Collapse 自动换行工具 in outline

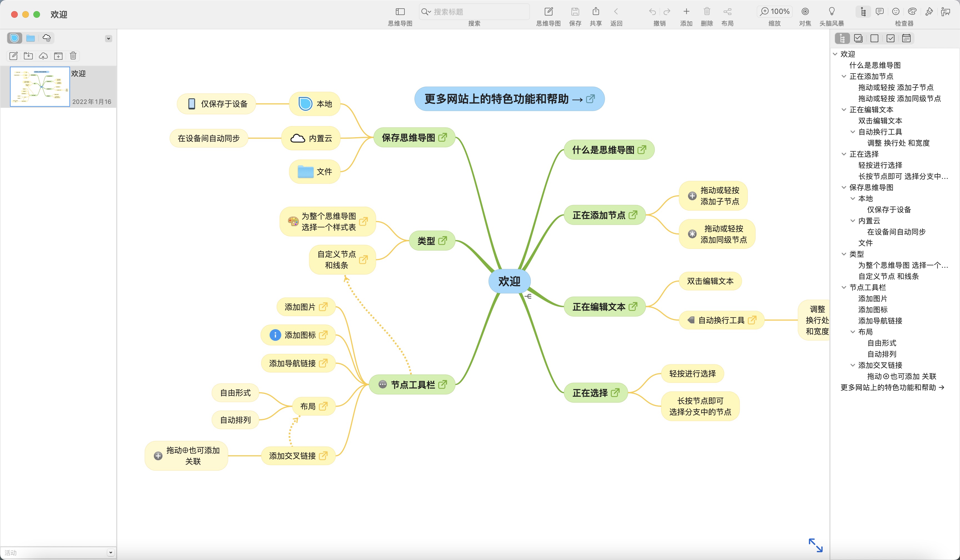852,132
